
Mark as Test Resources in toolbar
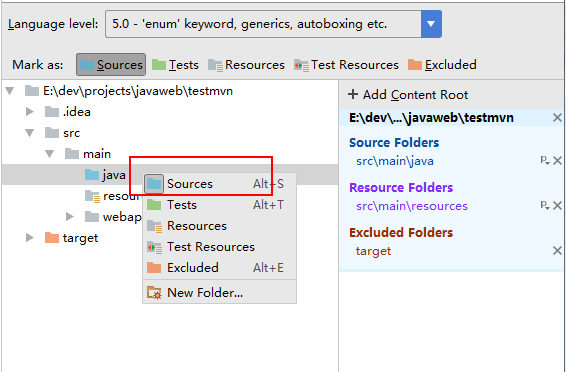(347, 65)
